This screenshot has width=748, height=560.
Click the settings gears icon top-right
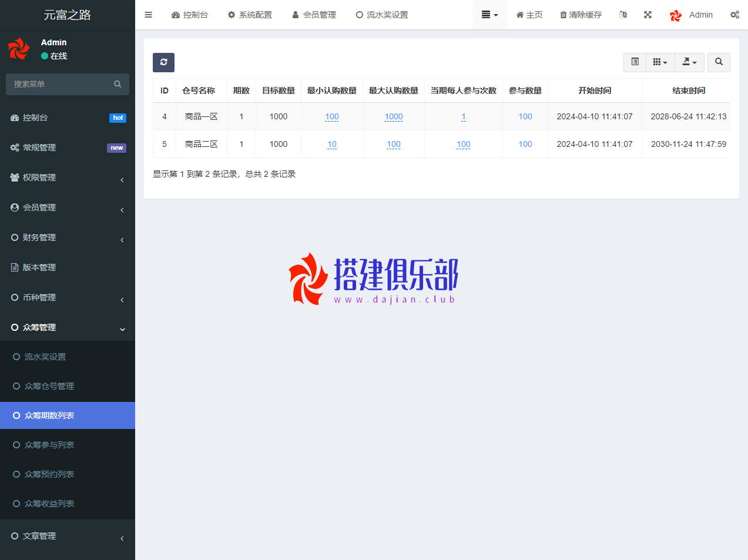(734, 15)
